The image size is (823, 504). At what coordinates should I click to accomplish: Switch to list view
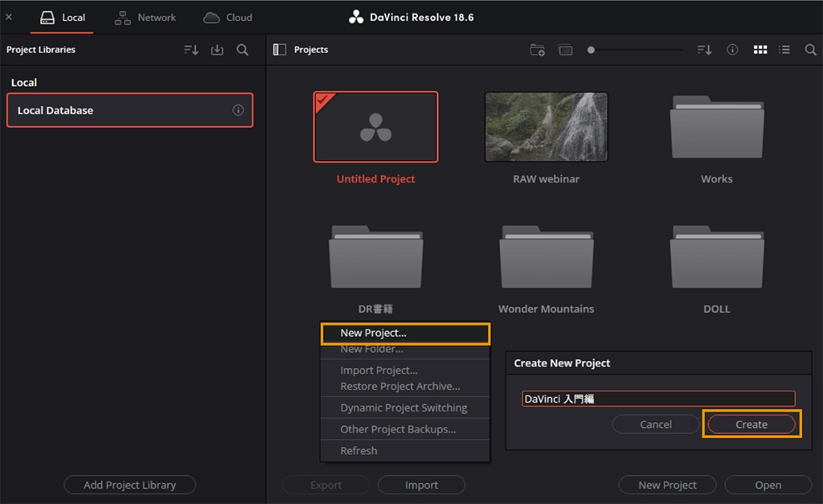(784, 49)
